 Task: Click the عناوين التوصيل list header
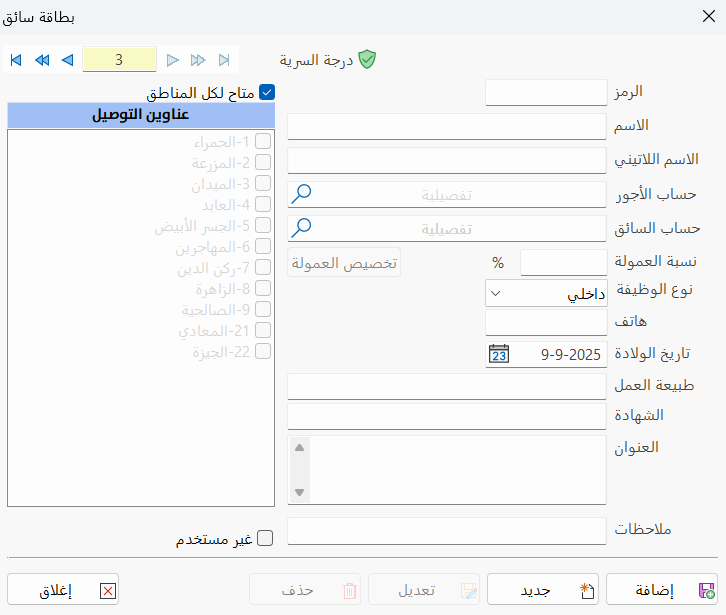pos(141,115)
